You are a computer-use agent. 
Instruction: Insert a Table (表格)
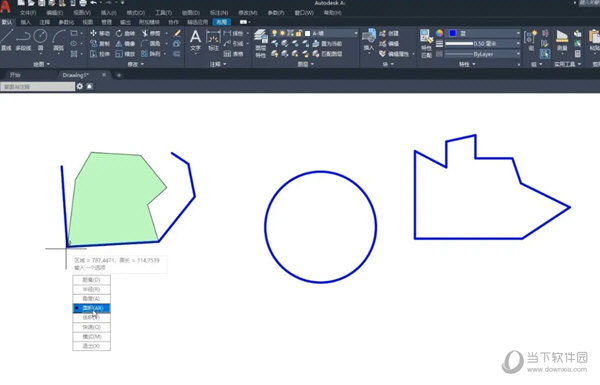pyautogui.click(x=233, y=54)
